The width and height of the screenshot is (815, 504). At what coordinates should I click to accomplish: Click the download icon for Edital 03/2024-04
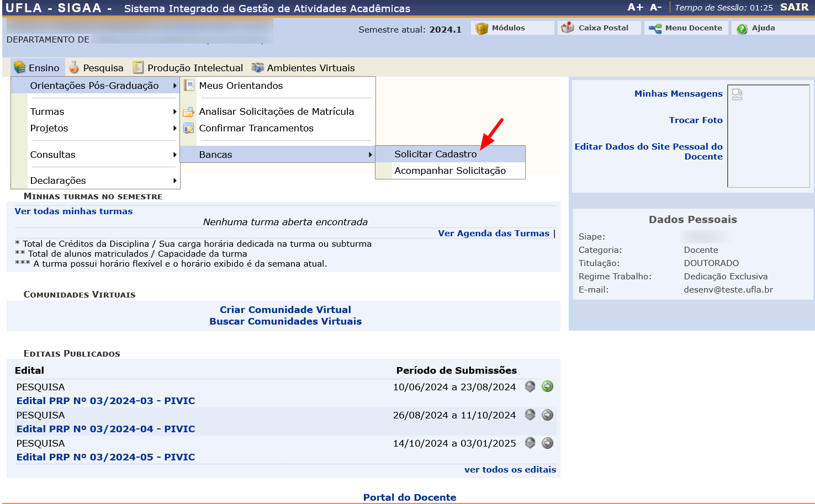click(530, 415)
